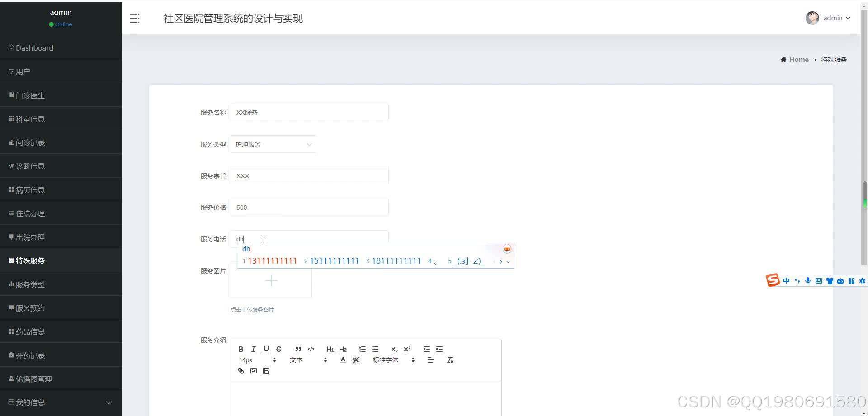Select the blockquote icon in the editor
The height and width of the screenshot is (416, 868).
(x=298, y=349)
